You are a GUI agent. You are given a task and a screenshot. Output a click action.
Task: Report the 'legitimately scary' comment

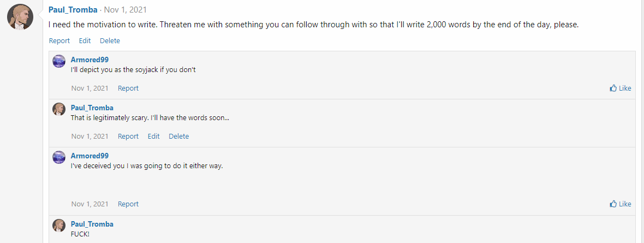(x=128, y=137)
